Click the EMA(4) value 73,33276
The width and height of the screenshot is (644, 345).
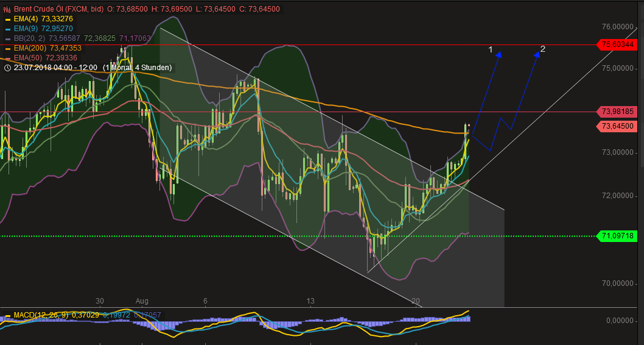point(57,19)
